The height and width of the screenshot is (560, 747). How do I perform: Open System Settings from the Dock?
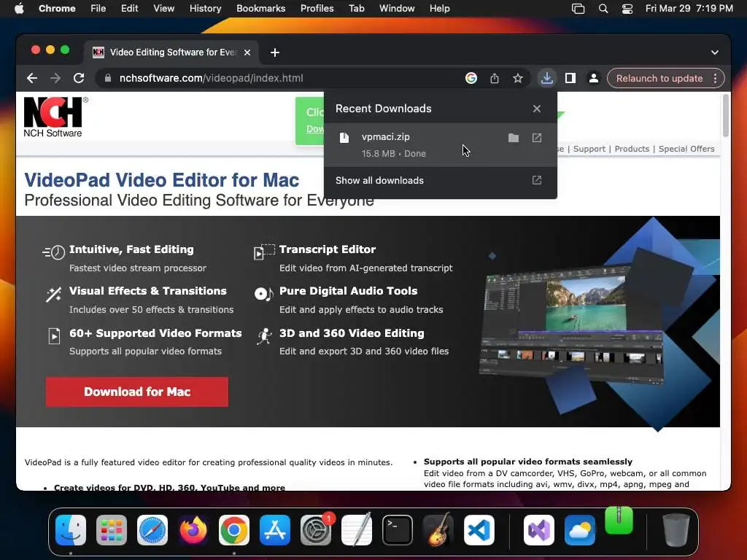click(x=316, y=530)
